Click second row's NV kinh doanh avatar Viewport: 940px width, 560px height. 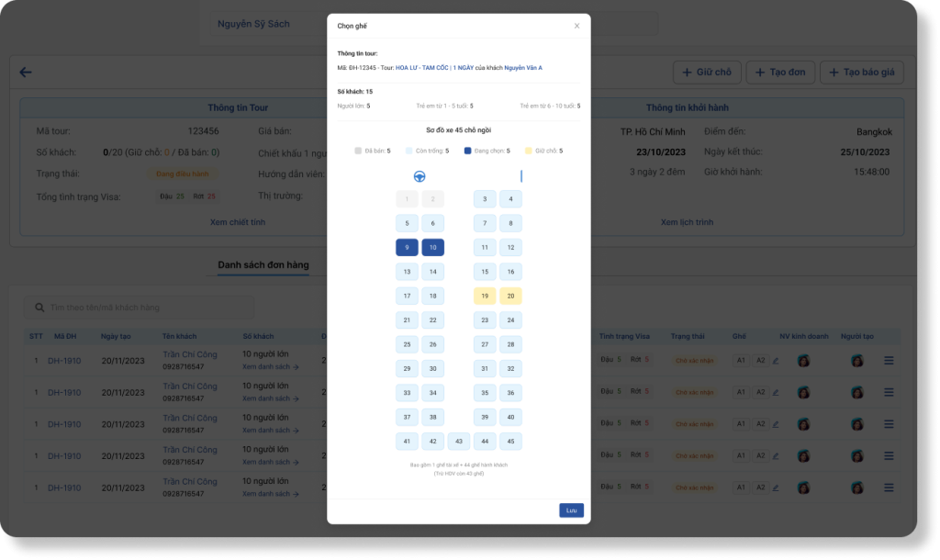point(804,392)
